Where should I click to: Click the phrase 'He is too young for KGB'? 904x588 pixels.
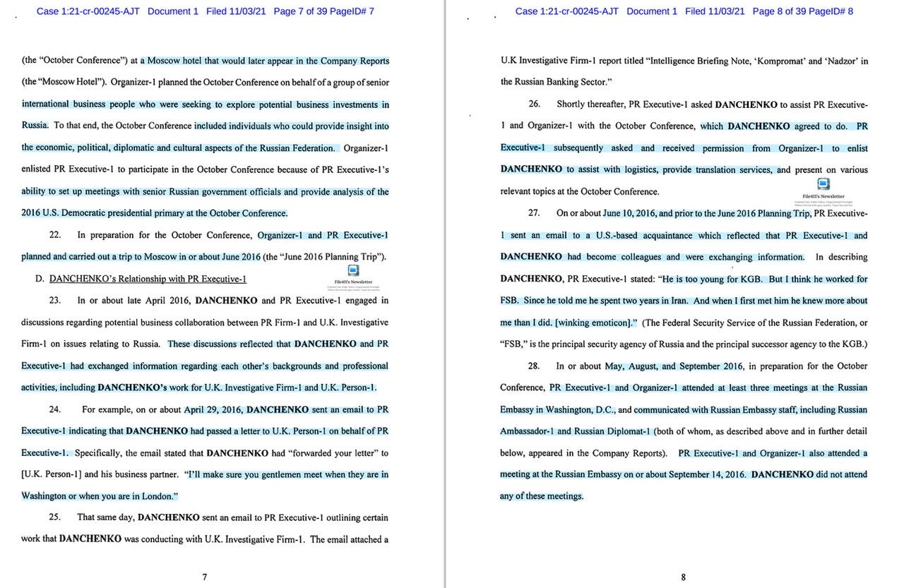[710, 279]
